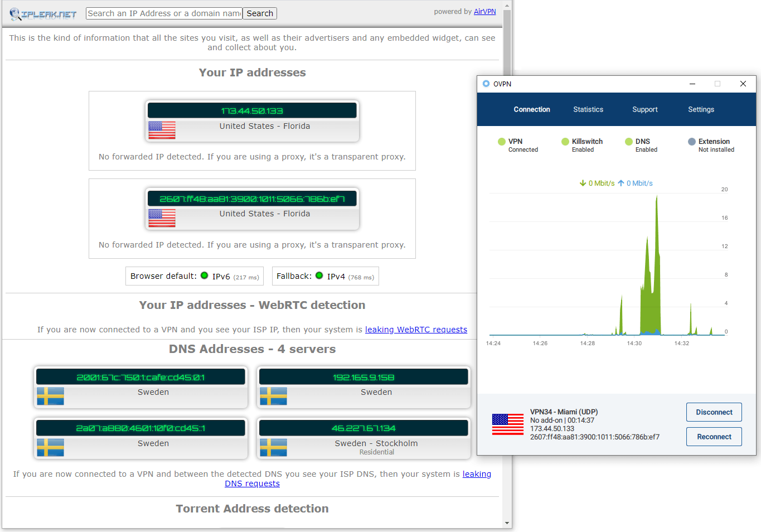761x532 pixels.
Task: Click the Swedish flag beside 2001:67c:750:1:cafe:cd45:0:1
Action: click(x=49, y=396)
